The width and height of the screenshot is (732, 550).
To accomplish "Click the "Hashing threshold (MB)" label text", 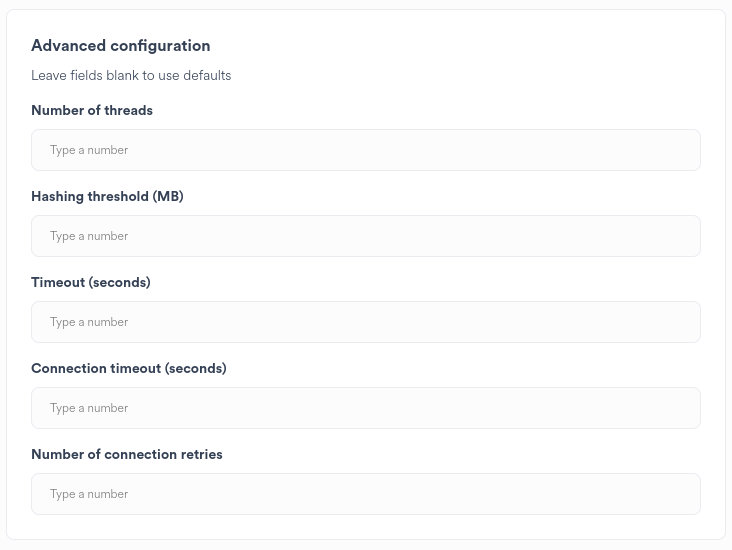I will (107, 196).
